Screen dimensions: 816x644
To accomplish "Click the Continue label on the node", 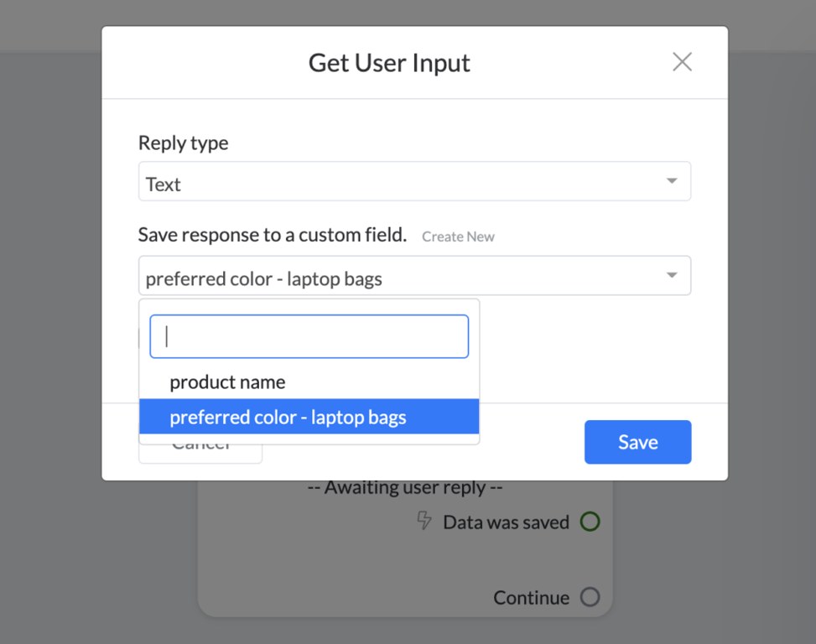I will (532, 598).
